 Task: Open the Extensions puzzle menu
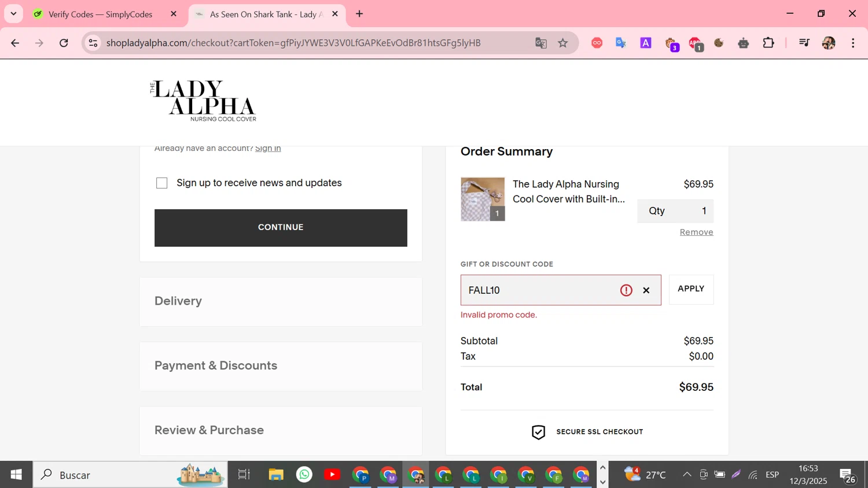tap(768, 43)
